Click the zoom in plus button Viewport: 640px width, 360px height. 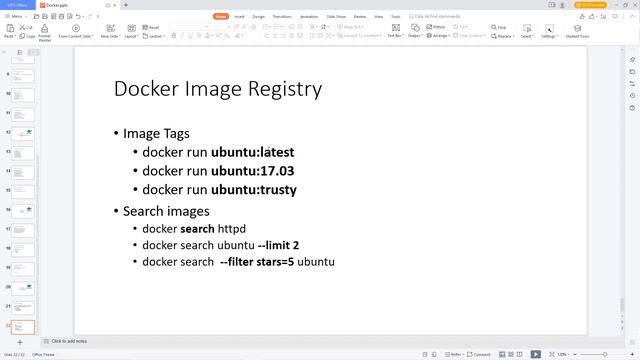632,354
